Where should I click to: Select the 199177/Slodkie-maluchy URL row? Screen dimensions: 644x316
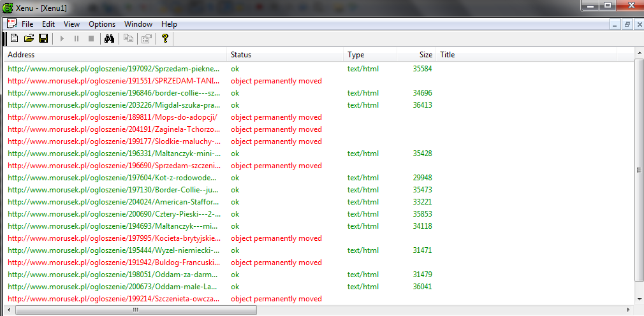click(113, 141)
